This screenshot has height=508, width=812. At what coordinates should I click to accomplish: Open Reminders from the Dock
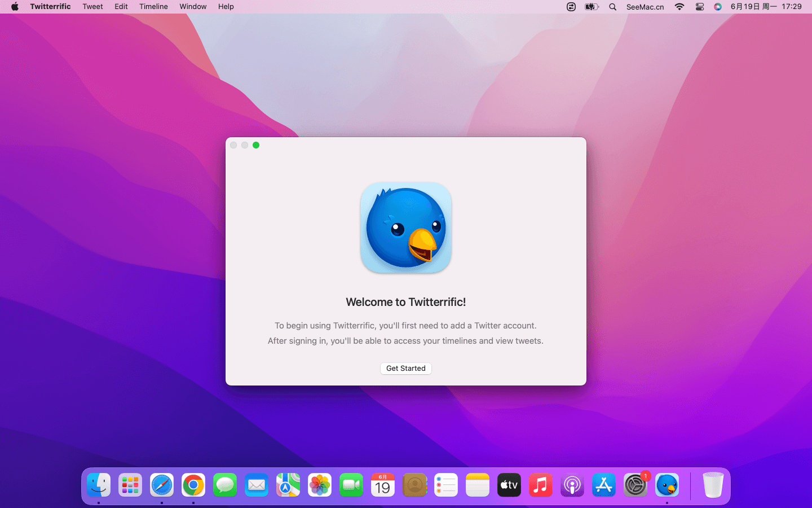[446, 485]
